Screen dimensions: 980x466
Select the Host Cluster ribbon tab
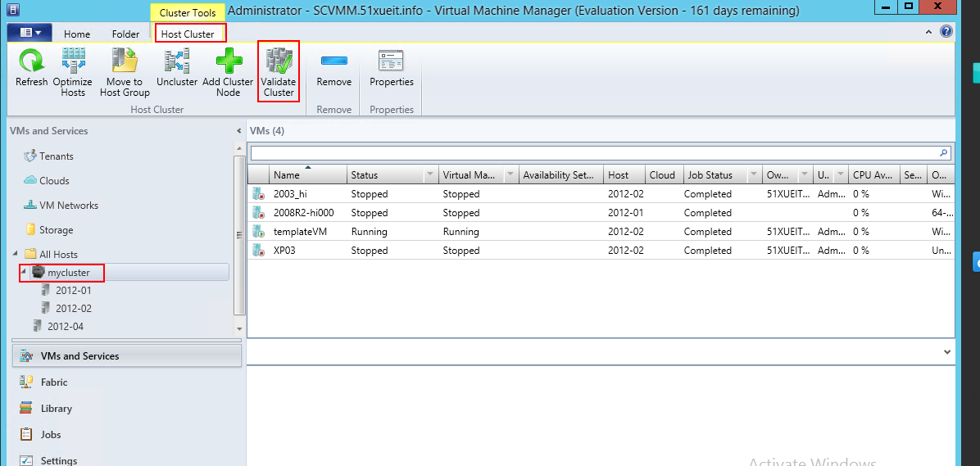tap(188, 34)
